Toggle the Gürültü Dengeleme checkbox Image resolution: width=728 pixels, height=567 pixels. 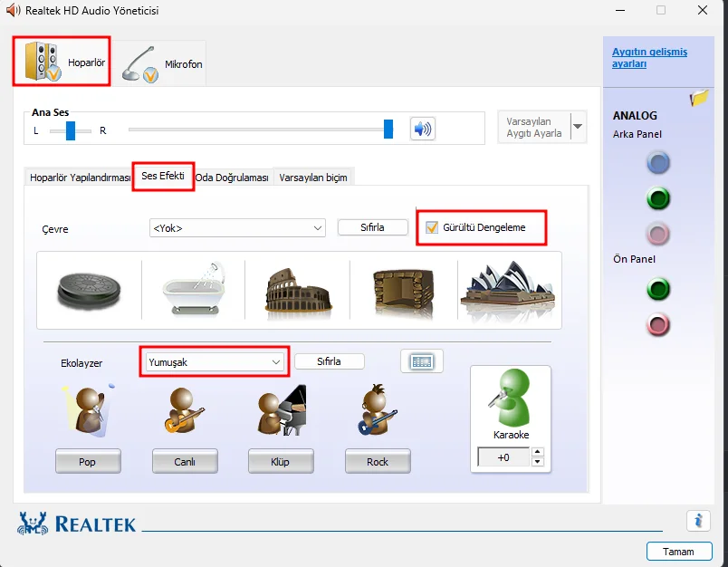click(432, 227)
